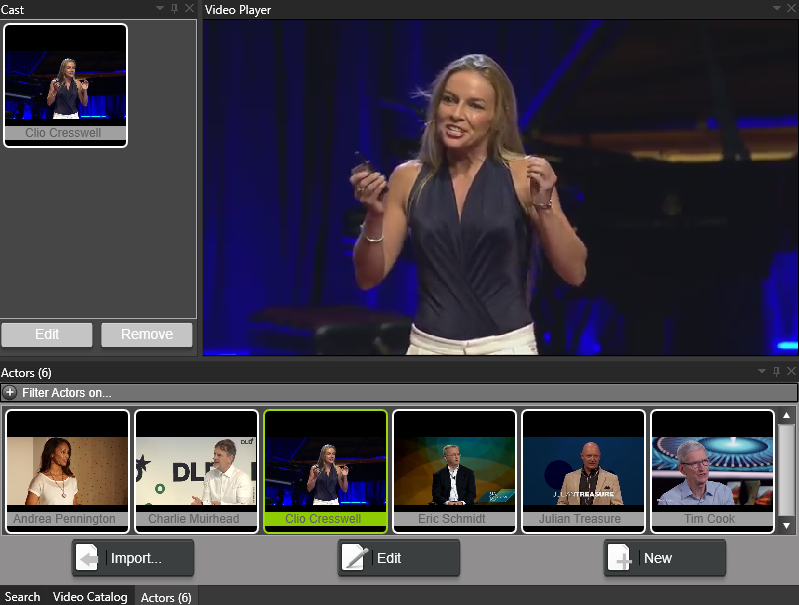The width and height of the screenshot is (799, 605).
Task: Switch to the Video Catalog tab
Action: point(90,597)
